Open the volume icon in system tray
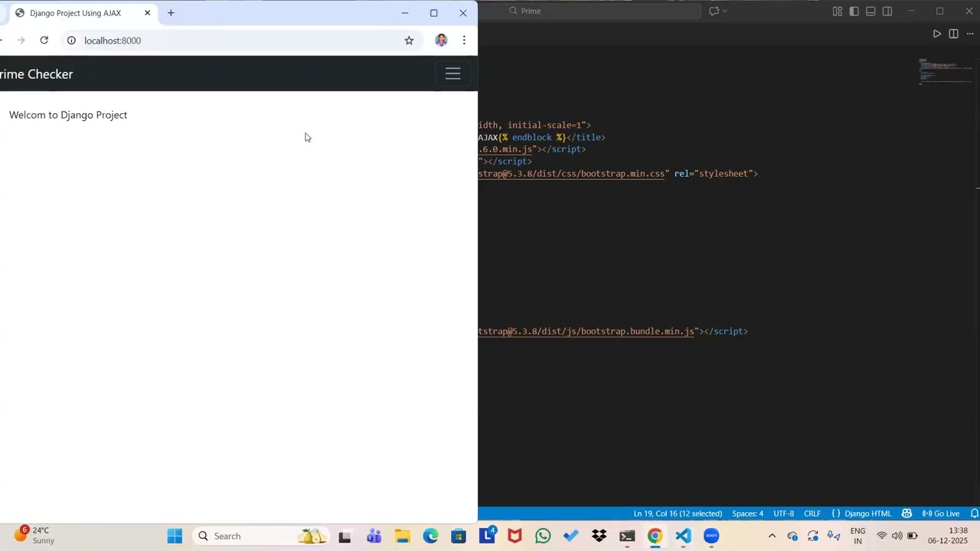Viewport: 980px width, 551px height. [897, 536]
